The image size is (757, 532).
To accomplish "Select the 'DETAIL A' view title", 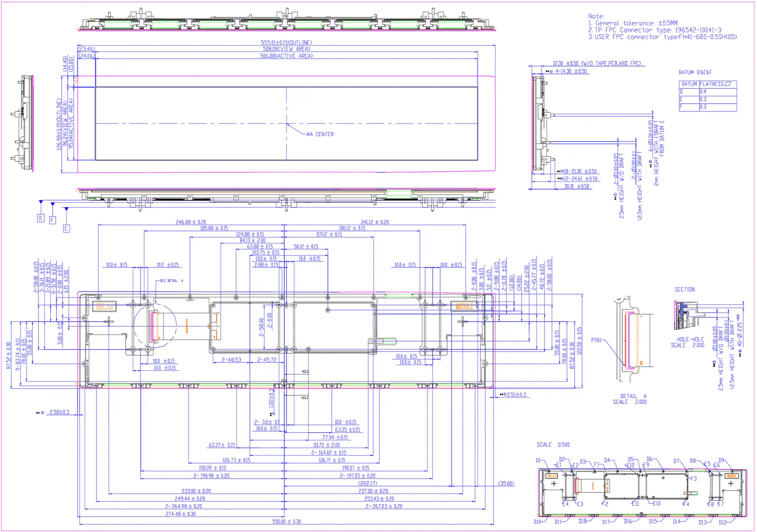I will (x=633, y=396).
